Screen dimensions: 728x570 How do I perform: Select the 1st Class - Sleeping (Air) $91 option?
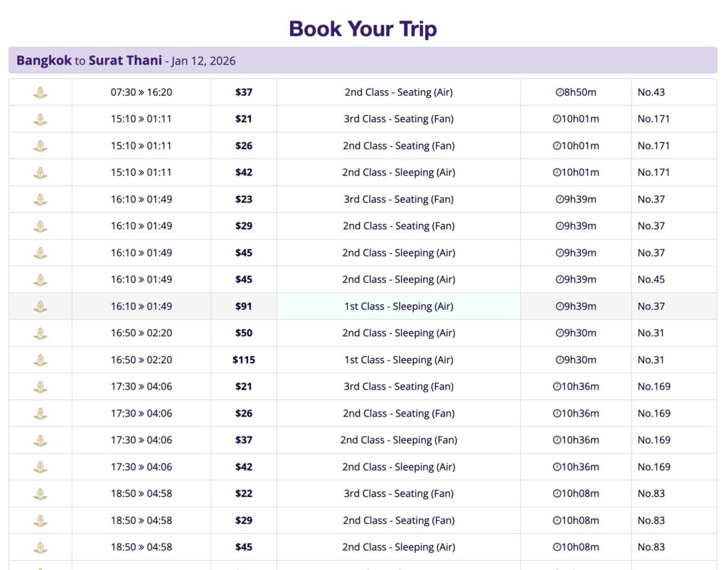[398, 306]
